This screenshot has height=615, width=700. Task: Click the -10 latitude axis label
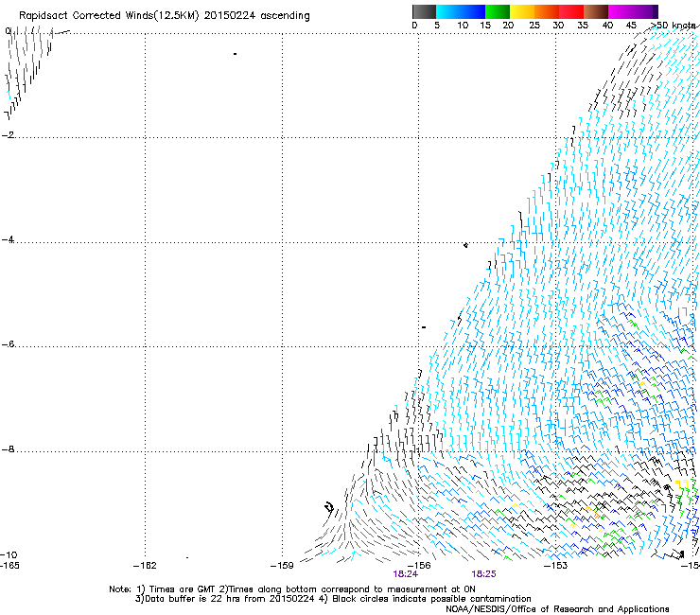9,555
